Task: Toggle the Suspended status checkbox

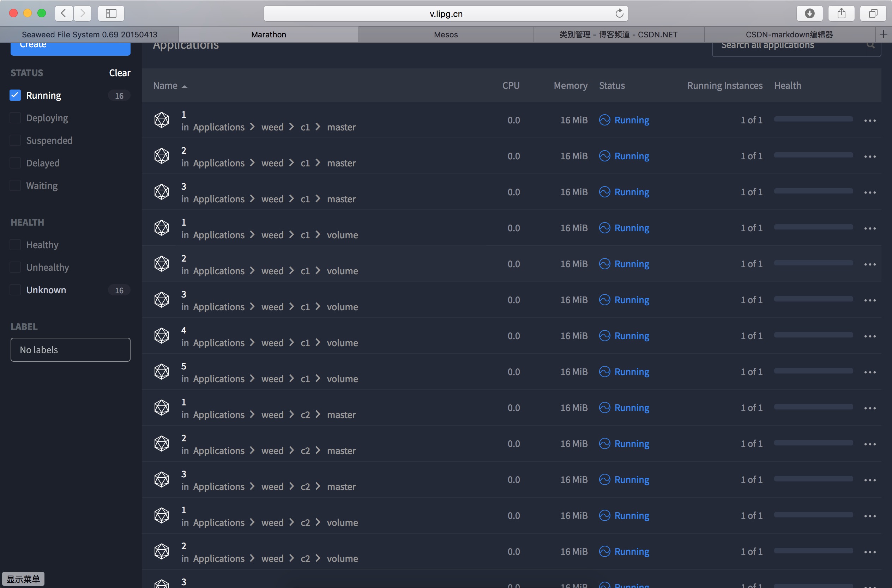Action: tap(16, 140)
